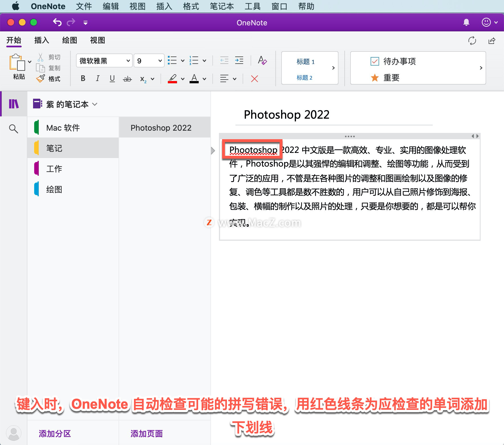This screenshot has width=504, height=445.
Task: Toggle Subscript formatting
Action: [143, 79]
